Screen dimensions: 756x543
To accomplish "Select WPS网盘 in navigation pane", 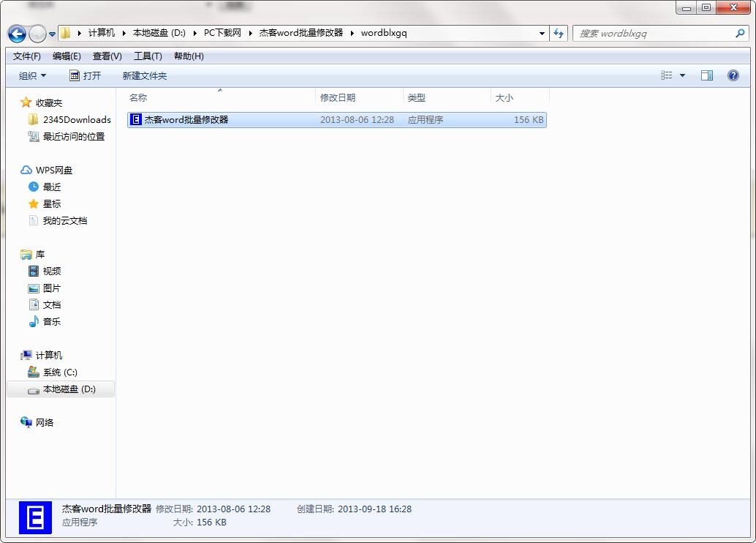I will pos(54,171).
